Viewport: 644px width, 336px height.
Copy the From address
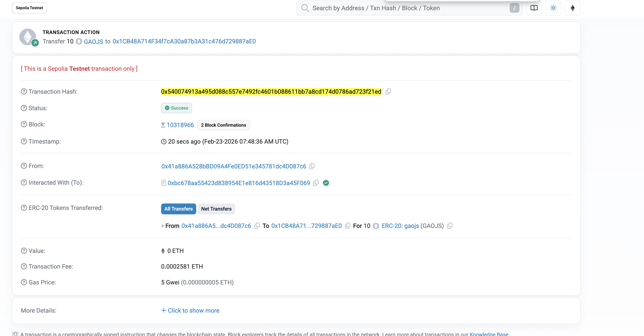pyautogui.click(x=312, y=166)
